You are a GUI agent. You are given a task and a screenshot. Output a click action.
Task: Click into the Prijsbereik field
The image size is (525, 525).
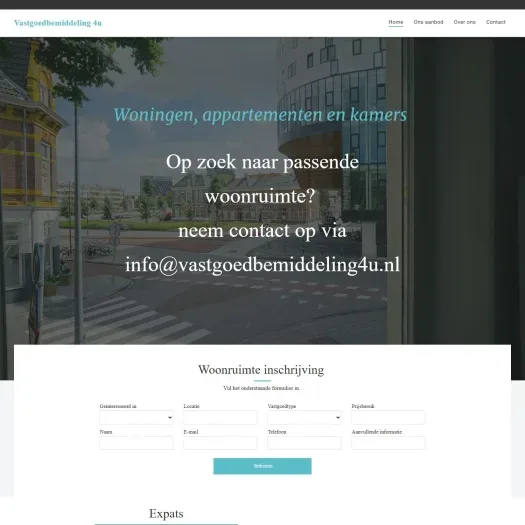(x=388, y=418)
